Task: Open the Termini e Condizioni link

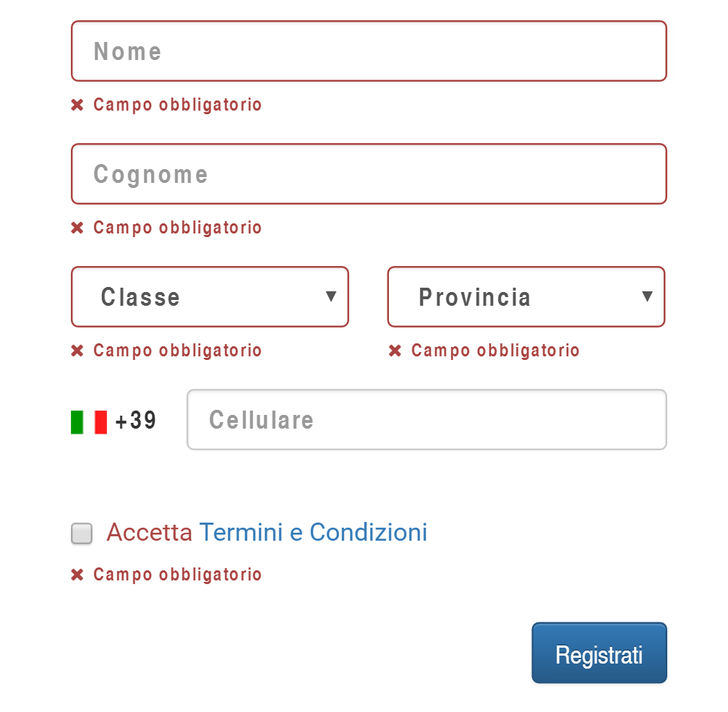Action: tap(313, 532)
